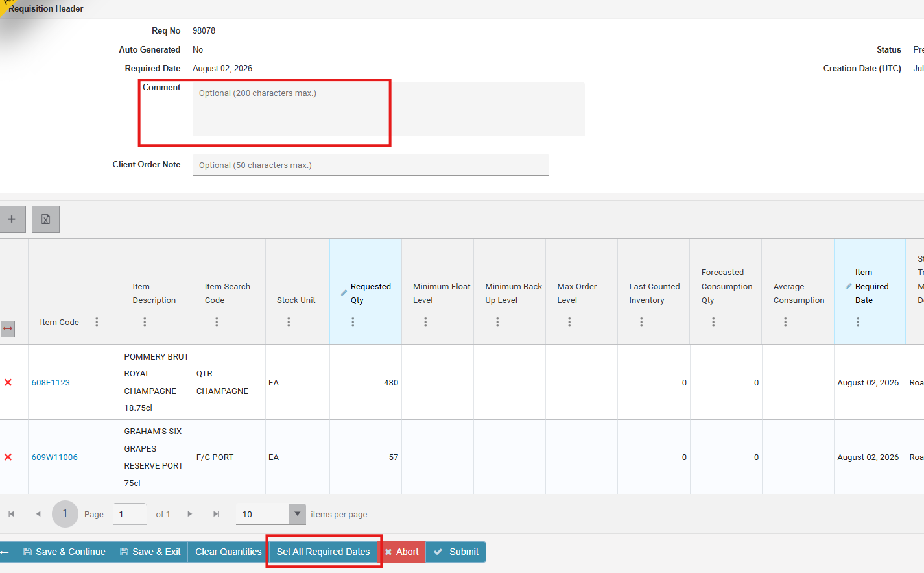924x573 pixels.
Task: Open item code 609W11006 link
Action: 54,457
